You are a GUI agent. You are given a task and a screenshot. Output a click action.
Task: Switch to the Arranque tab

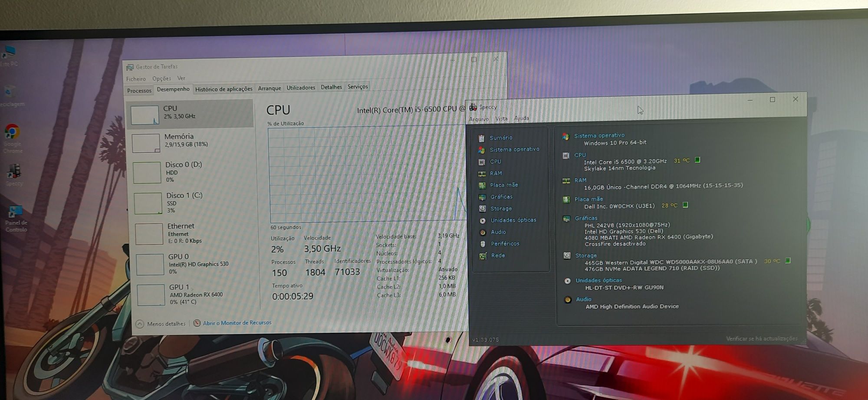(270, 88)
